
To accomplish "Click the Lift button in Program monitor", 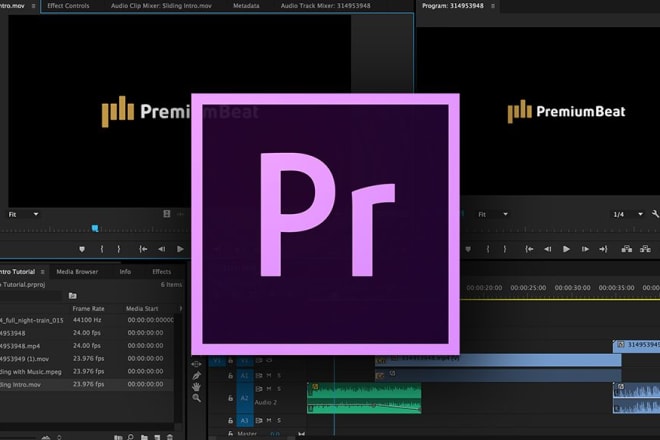I will [x=627, y=249].
